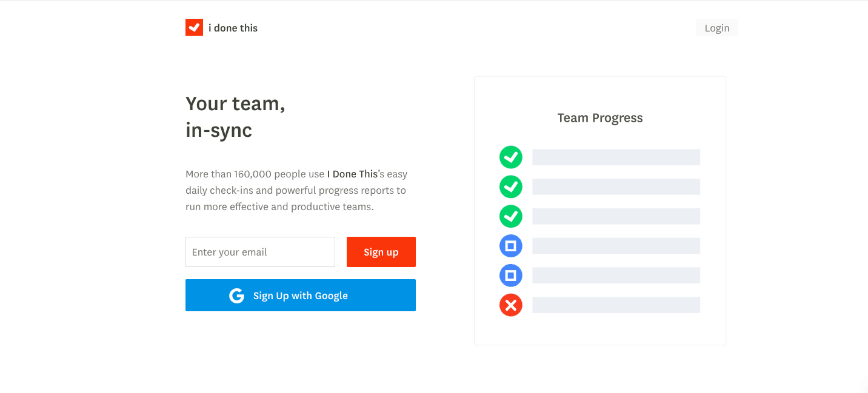Sign Up with Google button
Viewport: 868px width, 393px height.
click(x=301, y=295)
